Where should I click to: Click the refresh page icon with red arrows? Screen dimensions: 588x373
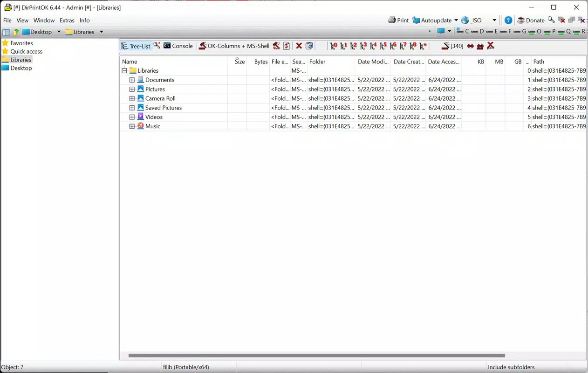click(x=287, y=46)
